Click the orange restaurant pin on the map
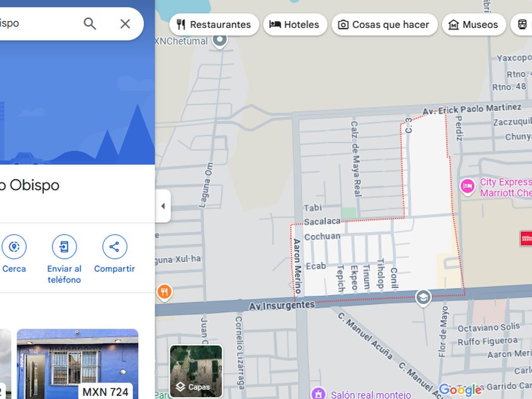The image size is (532, 399). click(164, 292)
